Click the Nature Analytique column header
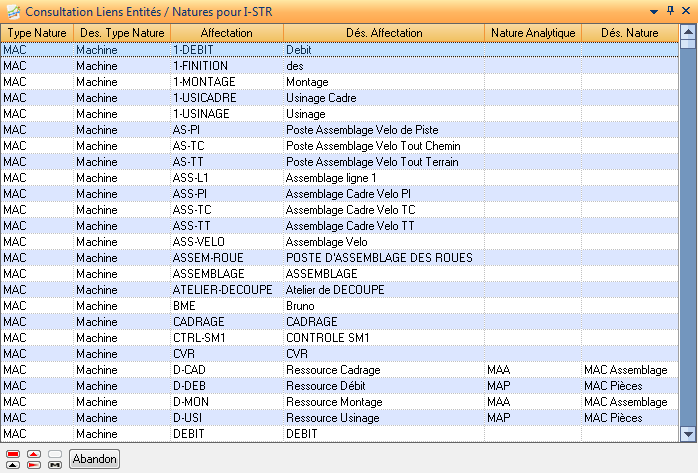 [x=533, y=33]
